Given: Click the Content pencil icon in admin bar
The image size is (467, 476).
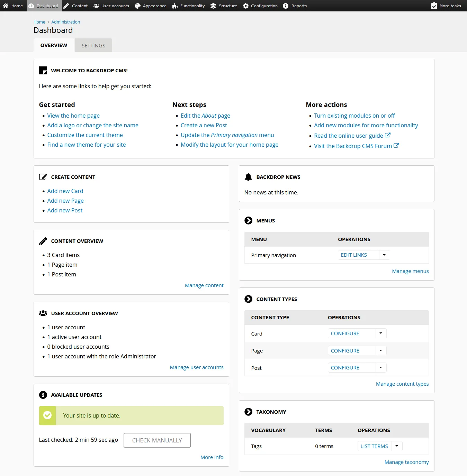Looking at the screenshot, I should pyautogui.click(x=66, y=6).
